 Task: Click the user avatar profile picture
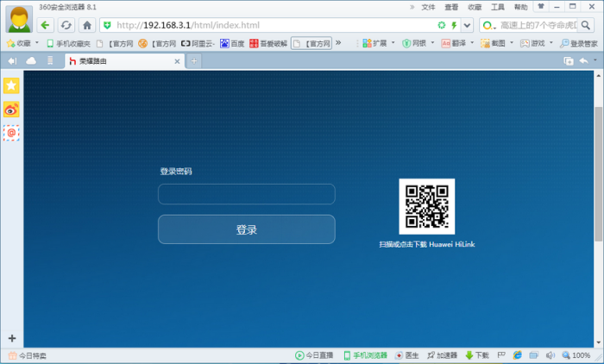[x=19, y=19]
